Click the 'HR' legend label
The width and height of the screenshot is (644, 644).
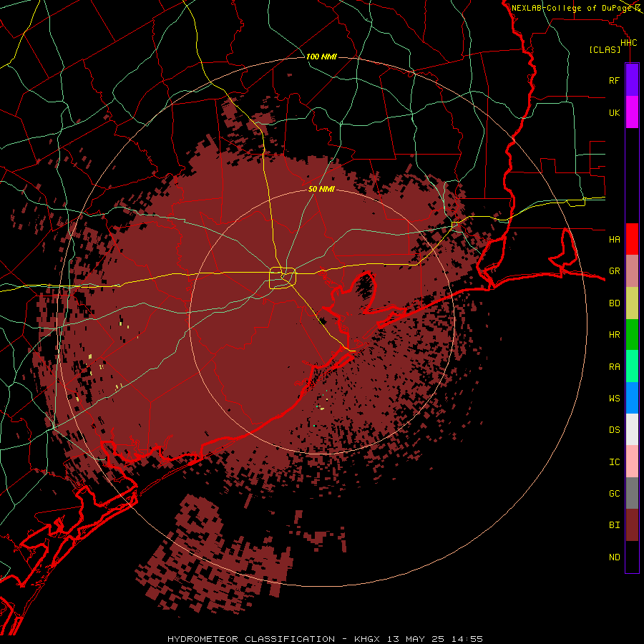point(614,335)
